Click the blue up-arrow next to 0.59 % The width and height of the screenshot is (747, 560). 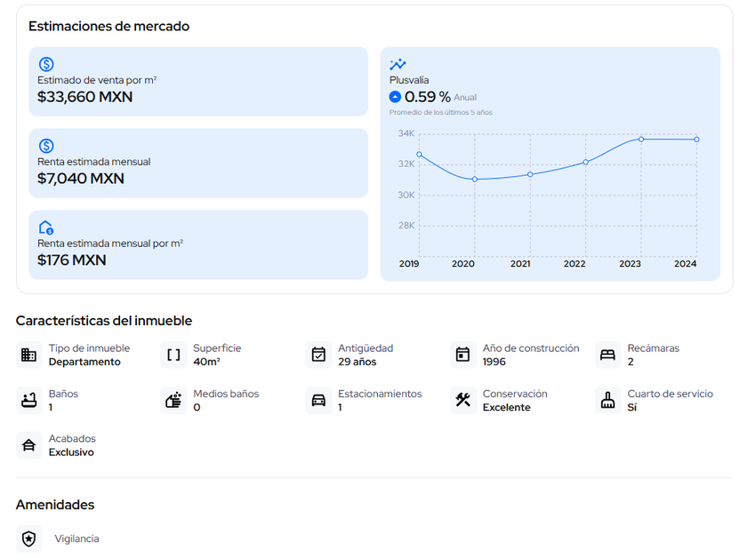(396, 97)
